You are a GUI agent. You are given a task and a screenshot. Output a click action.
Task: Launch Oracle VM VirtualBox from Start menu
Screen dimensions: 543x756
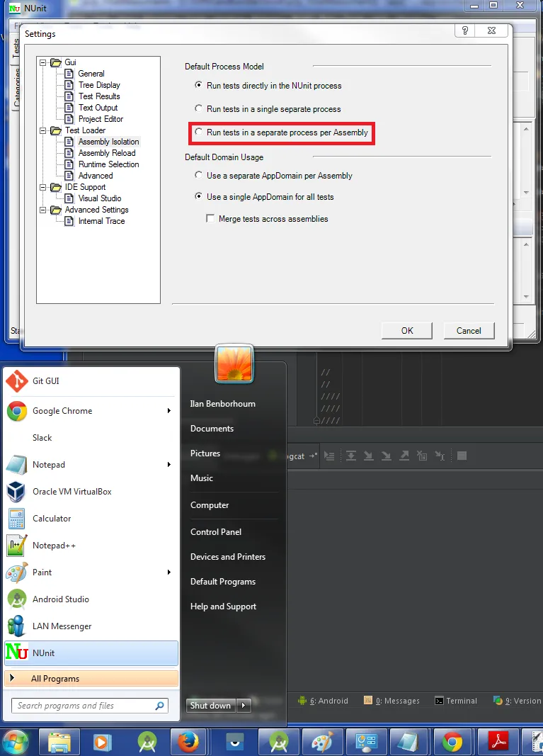[91, 491]
